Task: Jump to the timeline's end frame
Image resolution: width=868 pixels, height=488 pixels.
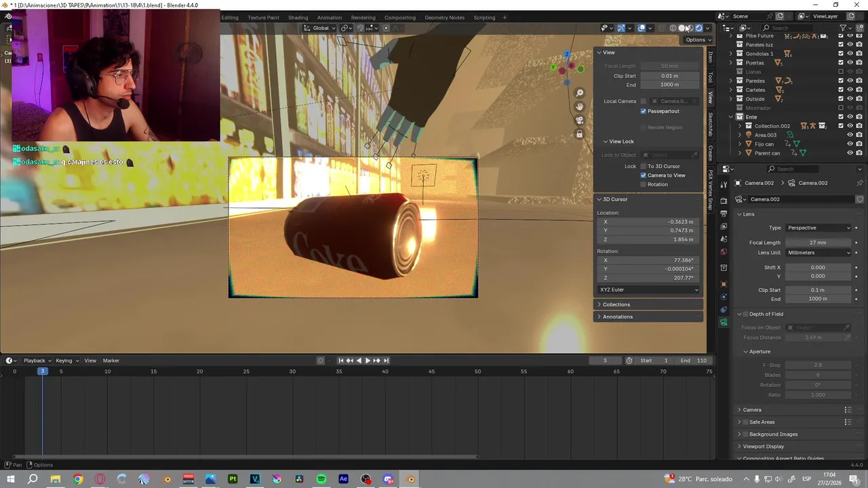Action: click(x=386, y=361)
